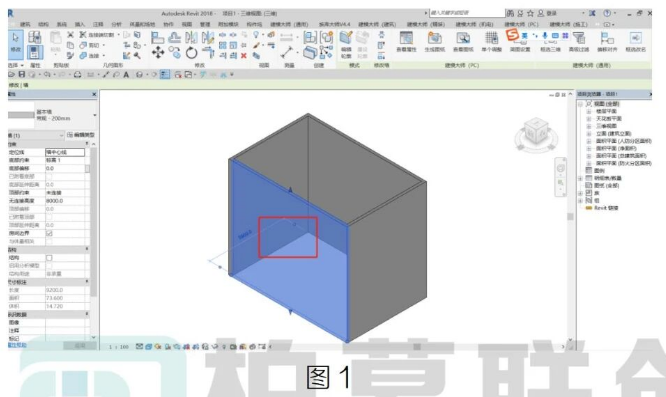Open the 结构 ribbon tab
The image size is (666, 397).
(43, 25)
